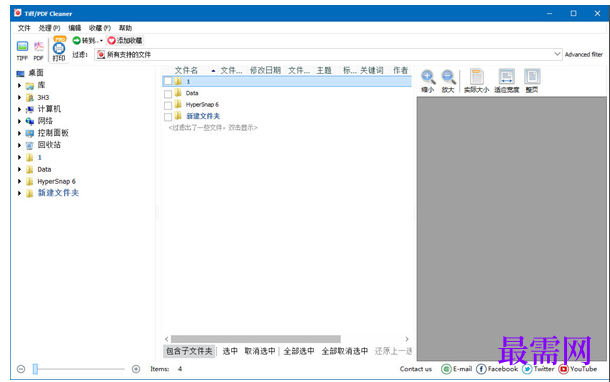Viewport: 610px width, 382px height.
Task: Expand the 计算机 tree node arrow
Action: 19,109
